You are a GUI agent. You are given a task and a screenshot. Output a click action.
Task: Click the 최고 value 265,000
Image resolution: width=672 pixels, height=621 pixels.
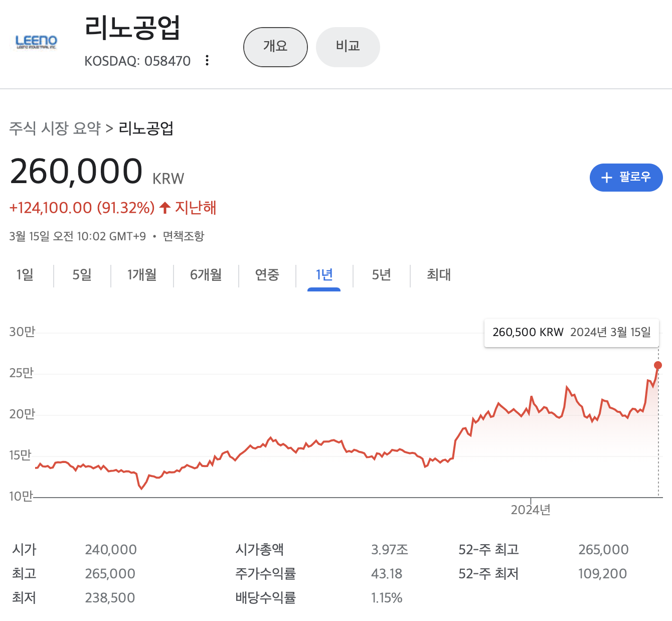pos(110,574)
